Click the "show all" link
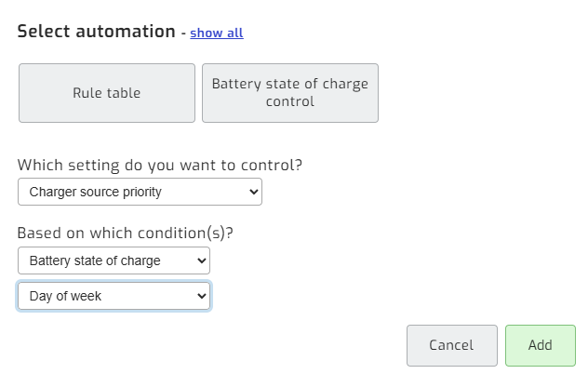588x374 pixels. coord(217,33)
